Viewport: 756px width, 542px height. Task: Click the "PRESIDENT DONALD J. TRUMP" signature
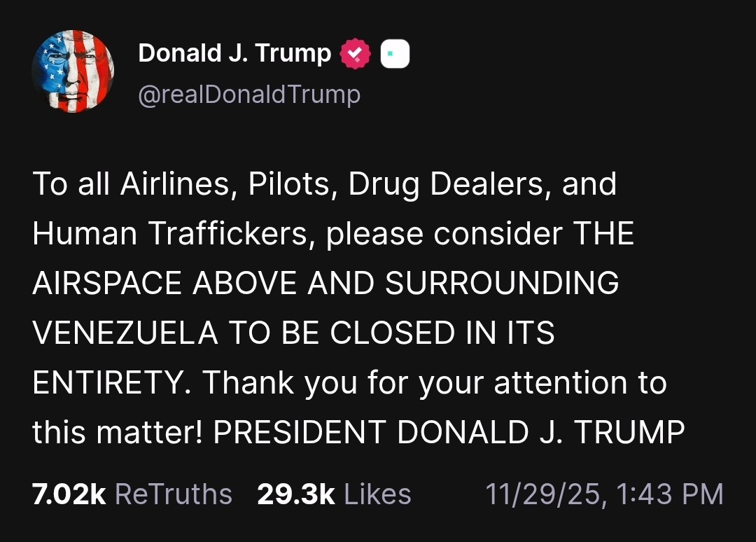click(x=449, y=433)
